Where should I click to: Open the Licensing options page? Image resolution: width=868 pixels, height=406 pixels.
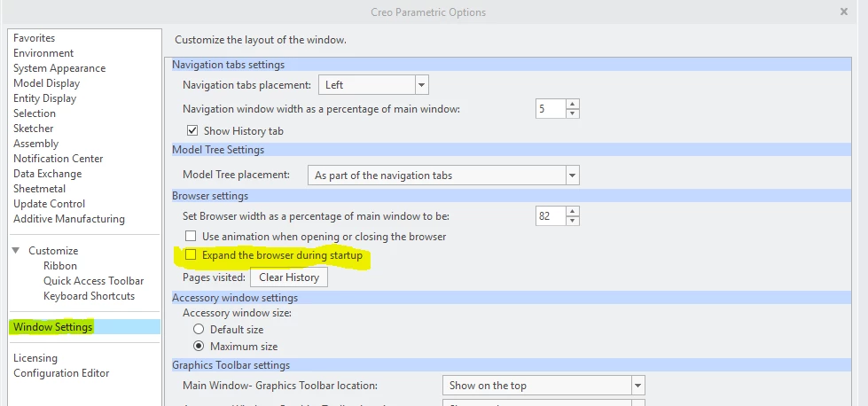[35, 358]
